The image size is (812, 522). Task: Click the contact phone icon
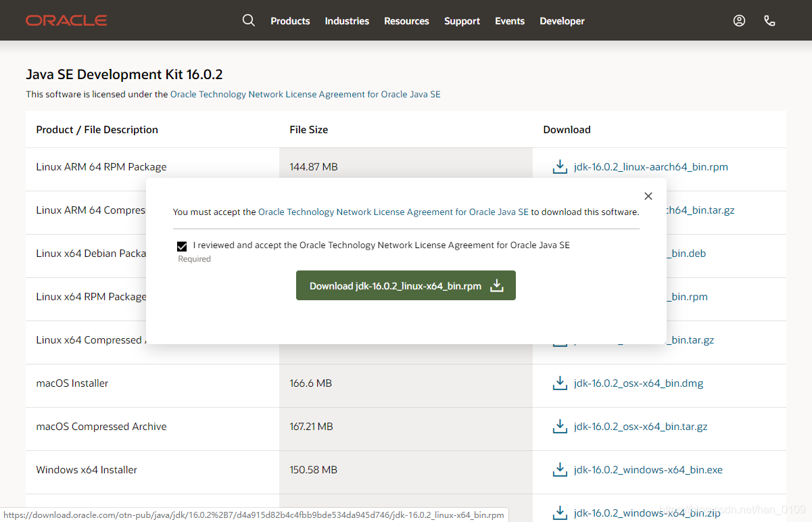tap(769, 20)
